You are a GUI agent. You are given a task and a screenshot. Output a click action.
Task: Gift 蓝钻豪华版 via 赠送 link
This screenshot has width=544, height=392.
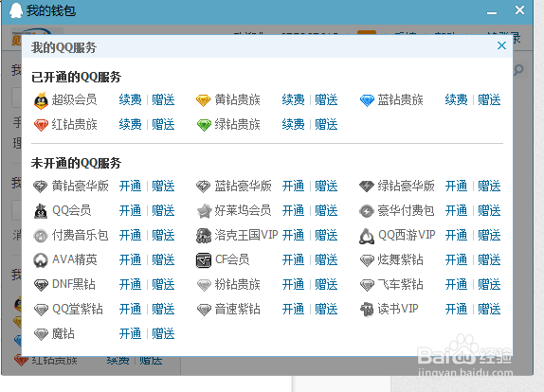click(x=326, y=187)
